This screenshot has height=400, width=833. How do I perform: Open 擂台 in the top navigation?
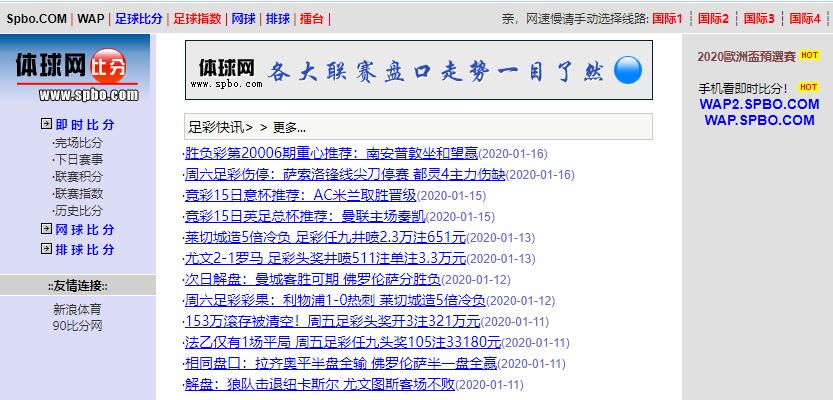point(312,19)
